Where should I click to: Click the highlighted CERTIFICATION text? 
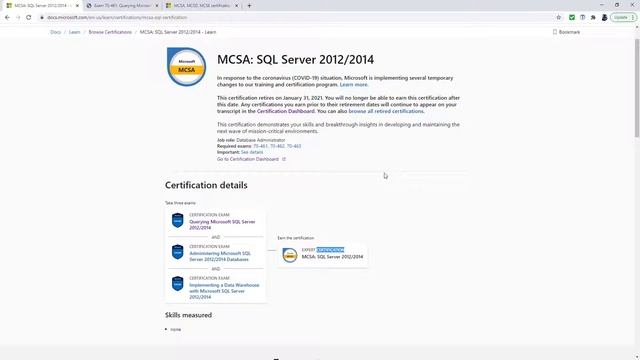[330, 250]
